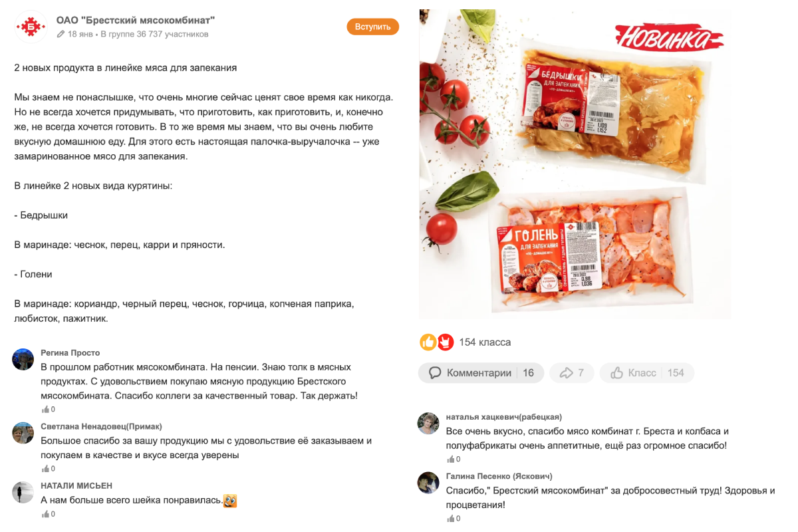Open Галина Песенко (Яскович) avatar
Viewport: 798px width, 532px height.
point(428,483)
